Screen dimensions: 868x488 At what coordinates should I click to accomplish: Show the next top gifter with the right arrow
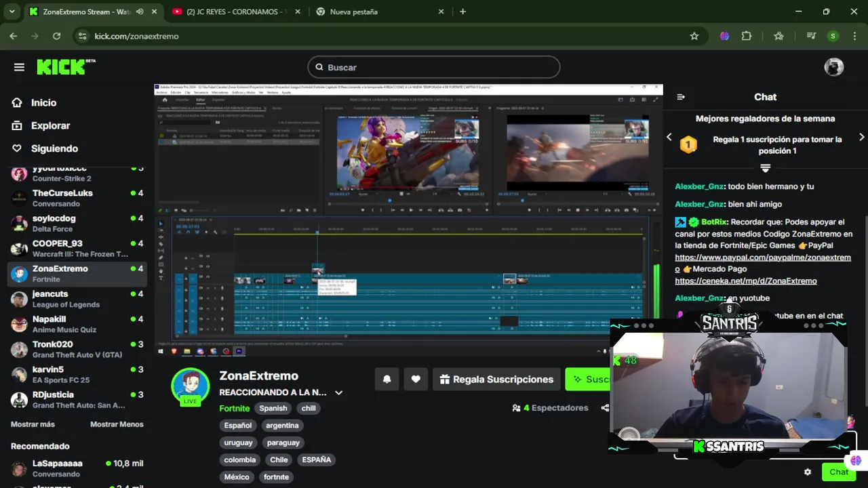(861, 137)
